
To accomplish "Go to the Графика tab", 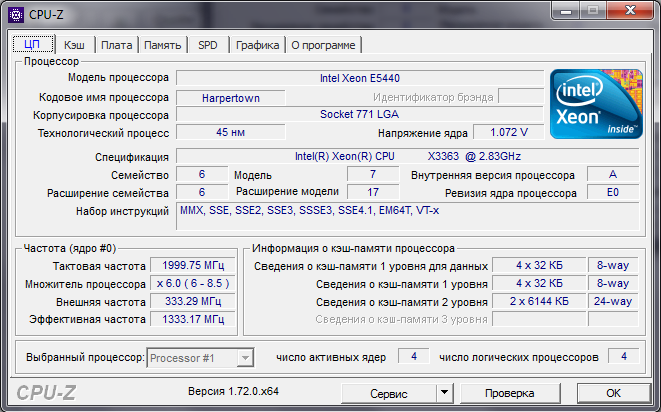I will (257, 45).
